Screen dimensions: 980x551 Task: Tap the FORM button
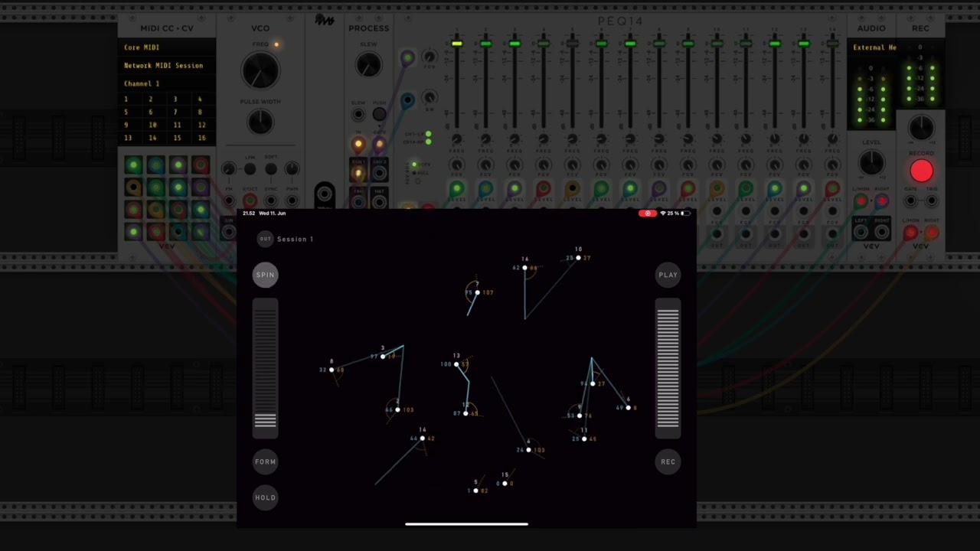click(x=265, y=461)
